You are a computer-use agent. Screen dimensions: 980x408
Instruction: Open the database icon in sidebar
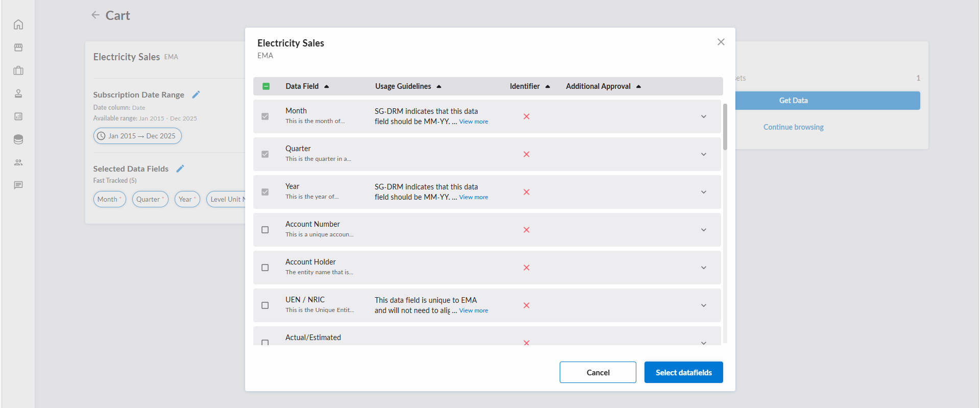pos(18,139)
